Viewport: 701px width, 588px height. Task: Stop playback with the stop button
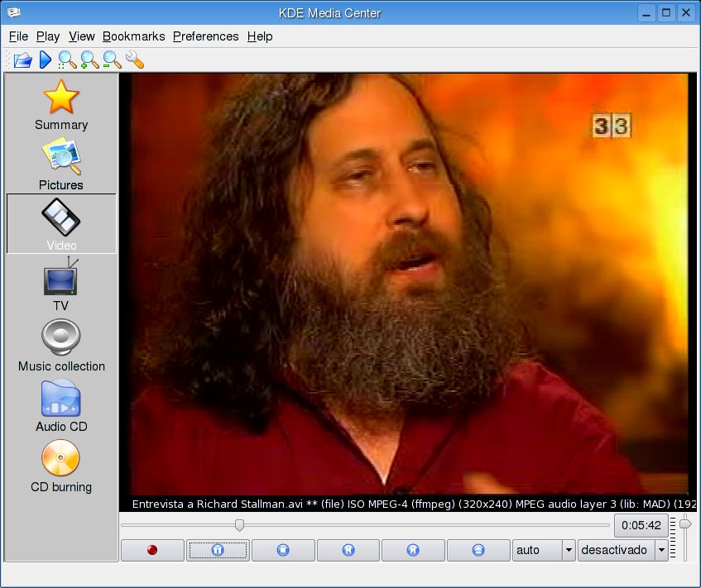tap(283, 550)
